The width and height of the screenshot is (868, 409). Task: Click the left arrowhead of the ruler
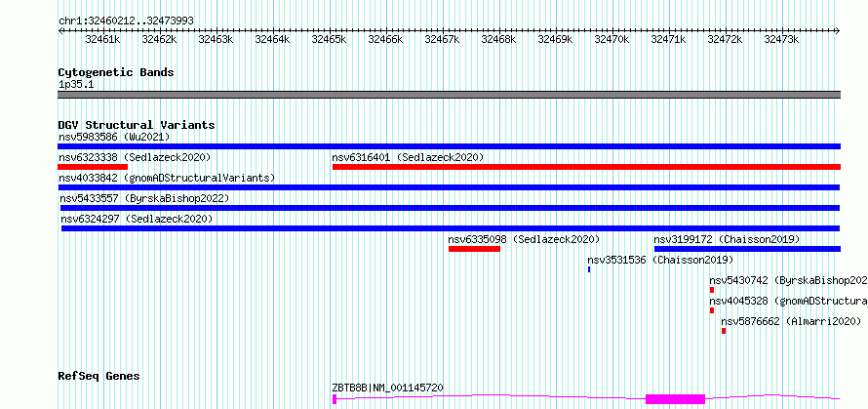tap(59, 30)
